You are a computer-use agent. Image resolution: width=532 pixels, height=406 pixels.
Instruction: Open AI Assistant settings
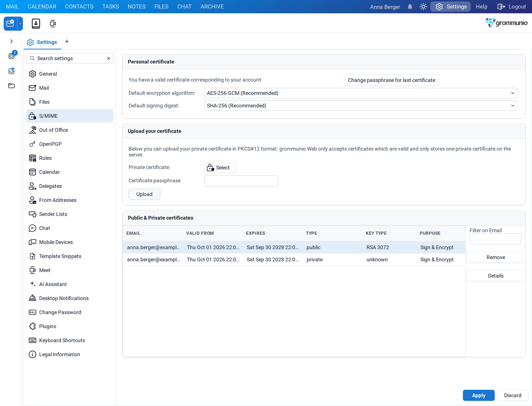click(69, 284)
